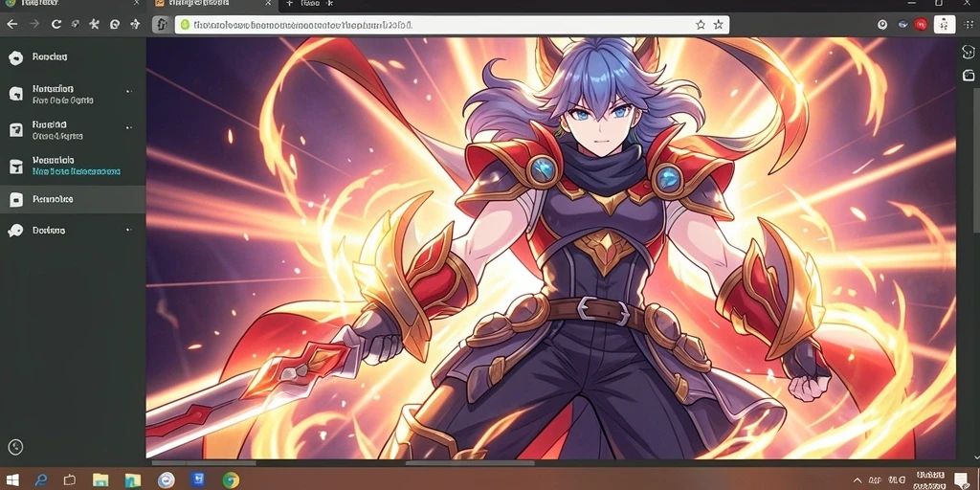Click the lower icon in the right side strip
980x490 pixels.
coord(968,76)
